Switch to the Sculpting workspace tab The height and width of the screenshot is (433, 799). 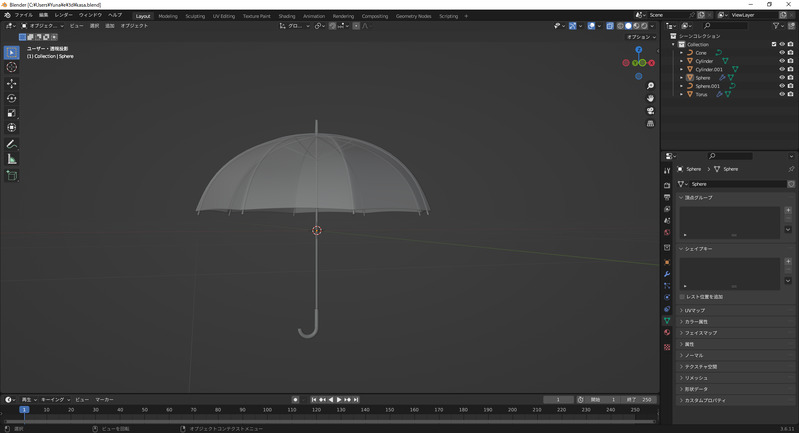click(x=195, y=16)
